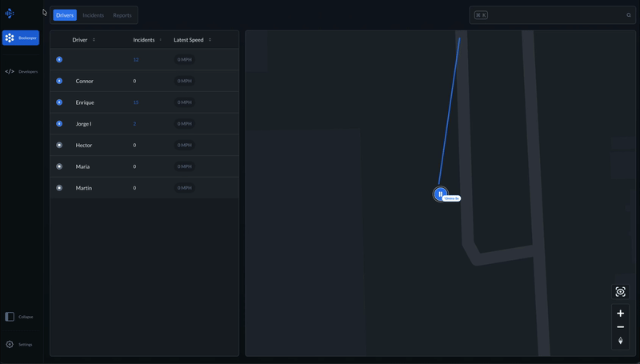Open the Developers section
Viewport: 640px width, 364px height.
click(21, 71)
